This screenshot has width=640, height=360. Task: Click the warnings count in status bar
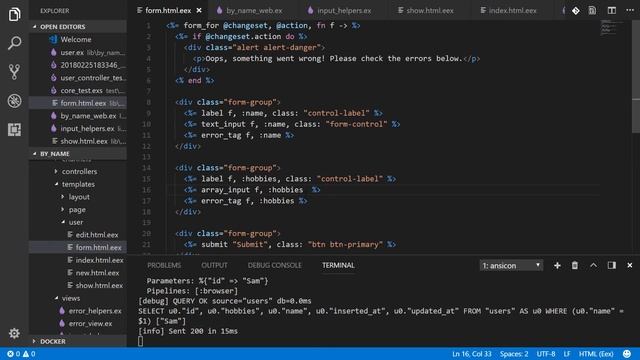29,354
